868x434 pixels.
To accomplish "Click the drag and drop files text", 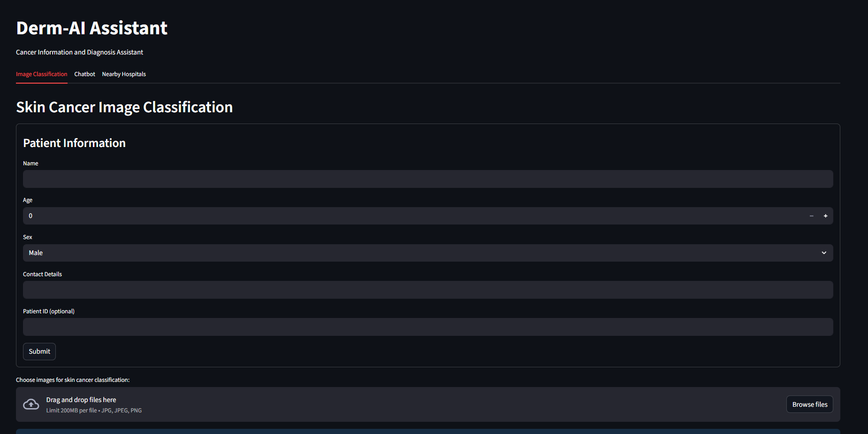I will click(81, 400).
